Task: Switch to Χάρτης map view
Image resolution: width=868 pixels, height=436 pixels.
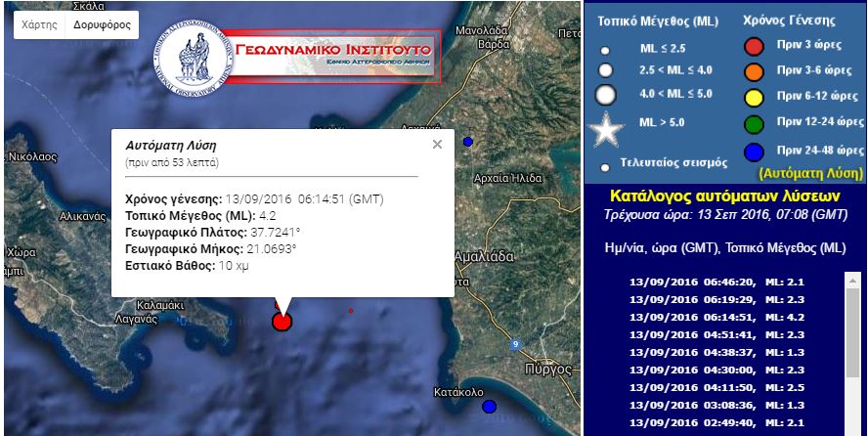Action: point(39,24)
